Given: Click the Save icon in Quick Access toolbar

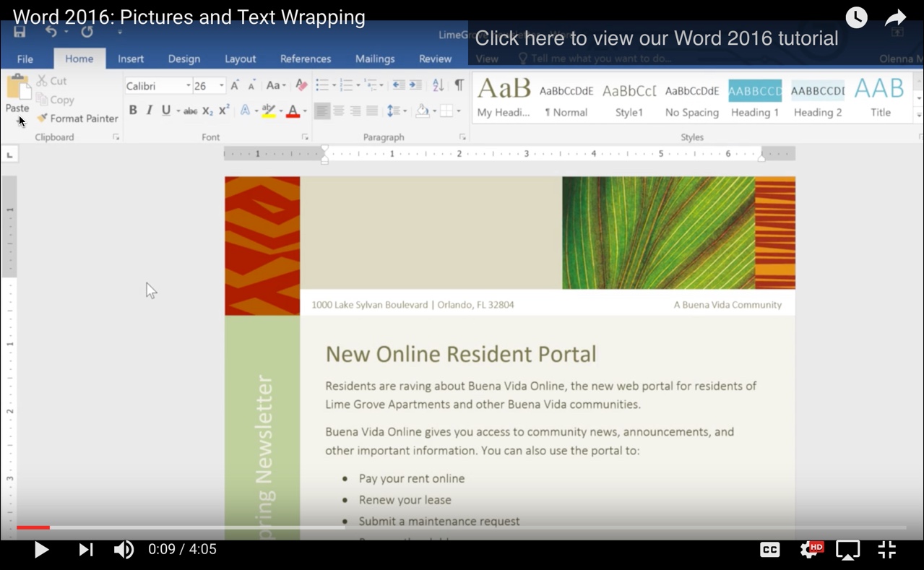Looking at the screenshot, I should tap(20, 31).
